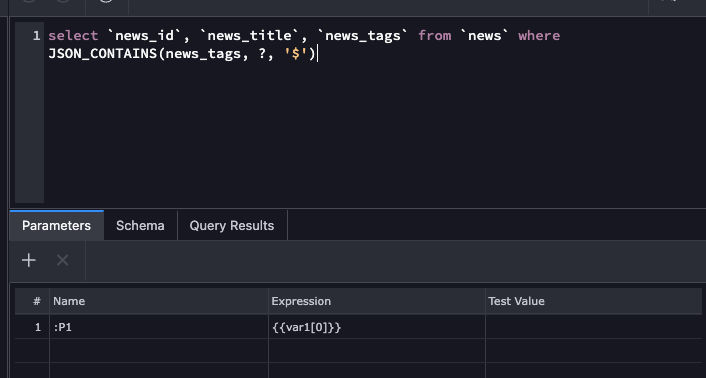Place cursor at end of JSON_CONTAINS line
Viewport: 706px width, 378px height.
tap(317, 54)
